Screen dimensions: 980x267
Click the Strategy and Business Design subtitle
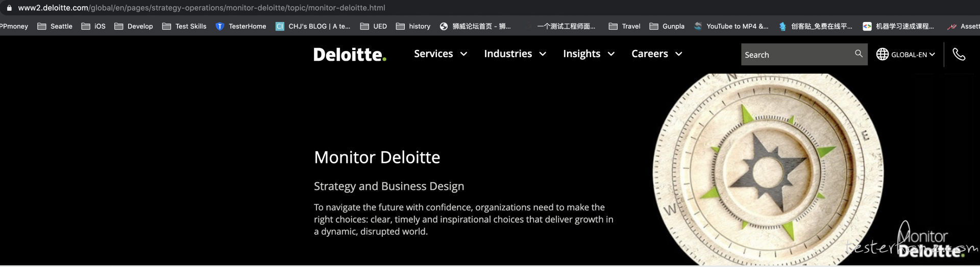tap(389, 186)
